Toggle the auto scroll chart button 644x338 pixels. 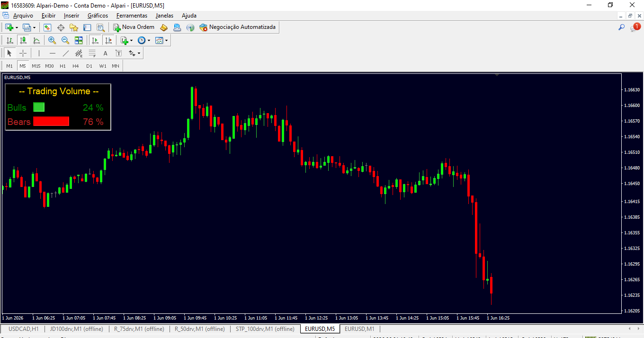point(95,40)
